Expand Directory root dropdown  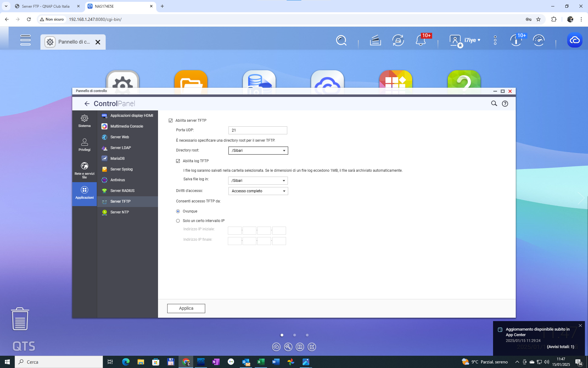[x=258, y=151]
